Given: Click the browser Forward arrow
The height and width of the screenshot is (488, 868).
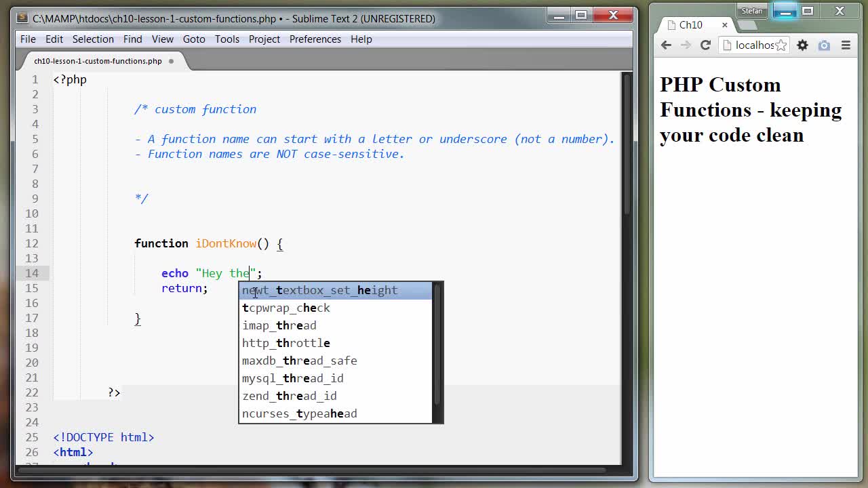Looking at the screenshot, I should (x=686, y=45).
